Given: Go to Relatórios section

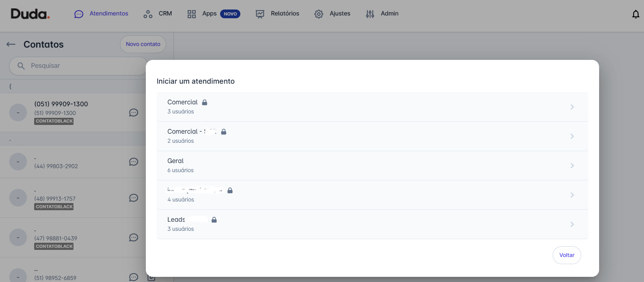Looking at the screenshot, I should [278, 14].
